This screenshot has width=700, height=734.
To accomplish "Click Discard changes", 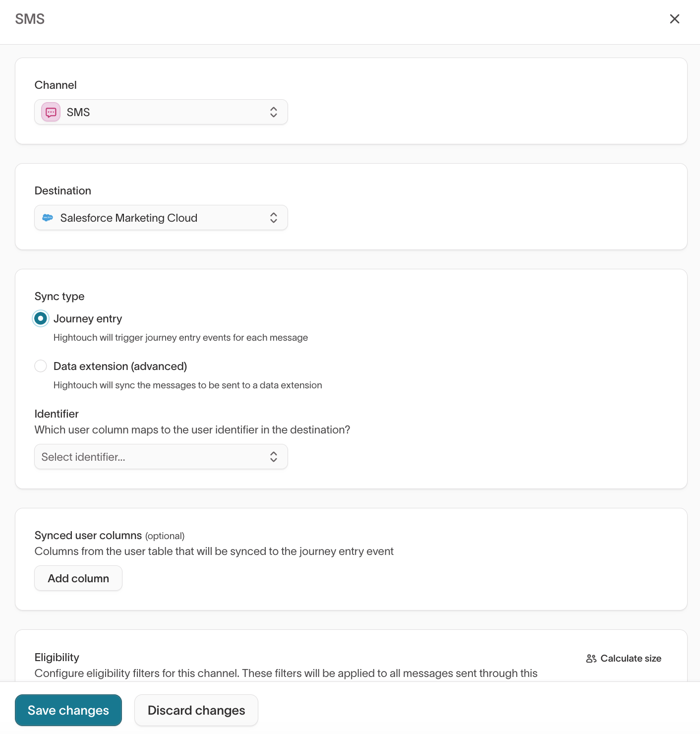I will tap(196, 710).
